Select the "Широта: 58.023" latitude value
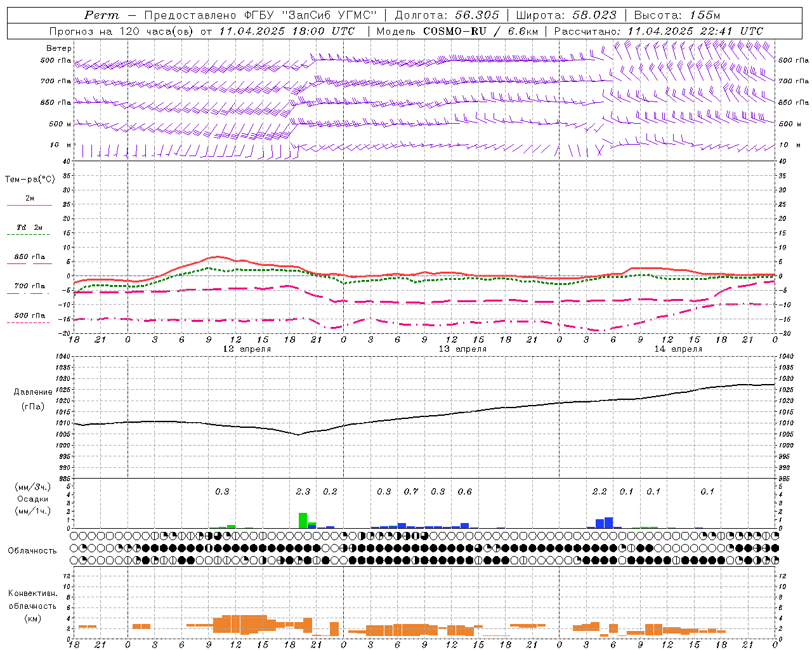 click(x=566, y=15)
